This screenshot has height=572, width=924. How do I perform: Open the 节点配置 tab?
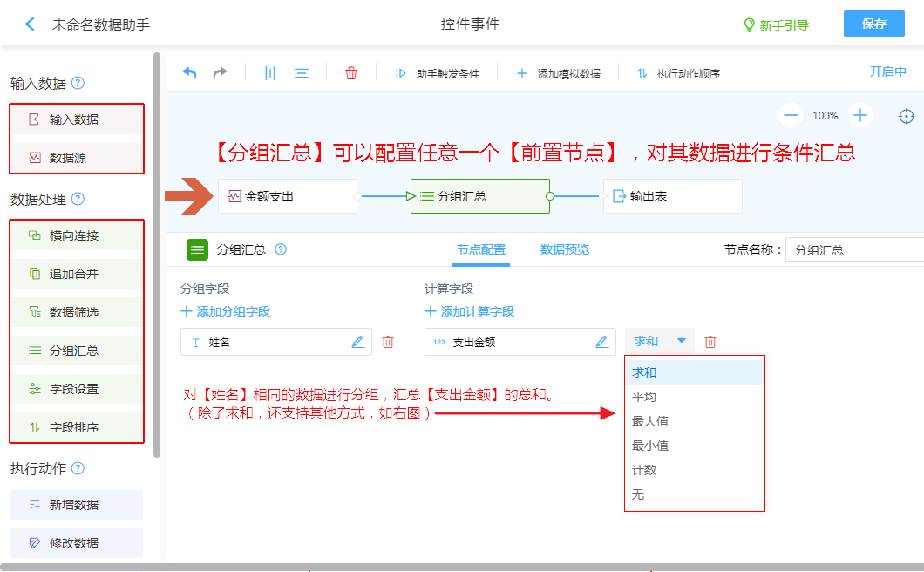480,249
